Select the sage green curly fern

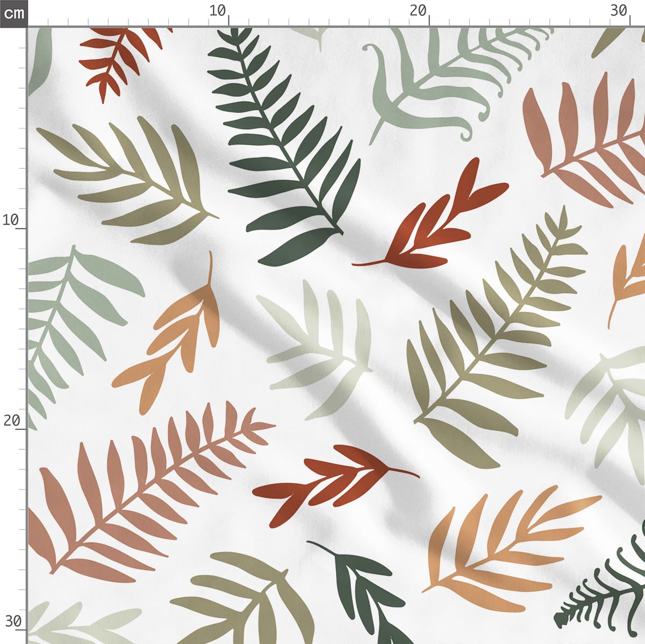coord(430,81)
